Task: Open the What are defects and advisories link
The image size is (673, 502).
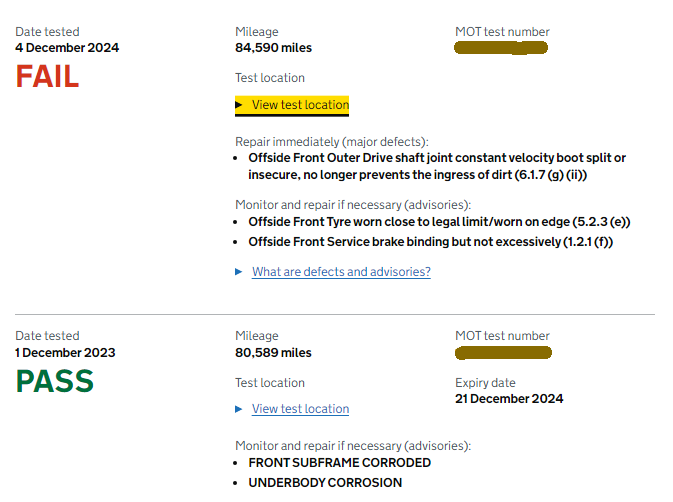Action: point(341,272)
